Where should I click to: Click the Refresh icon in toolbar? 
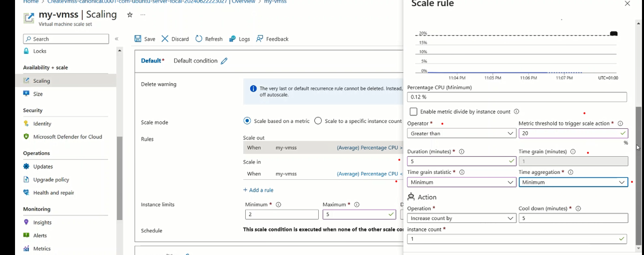click(x=199, y=39)
